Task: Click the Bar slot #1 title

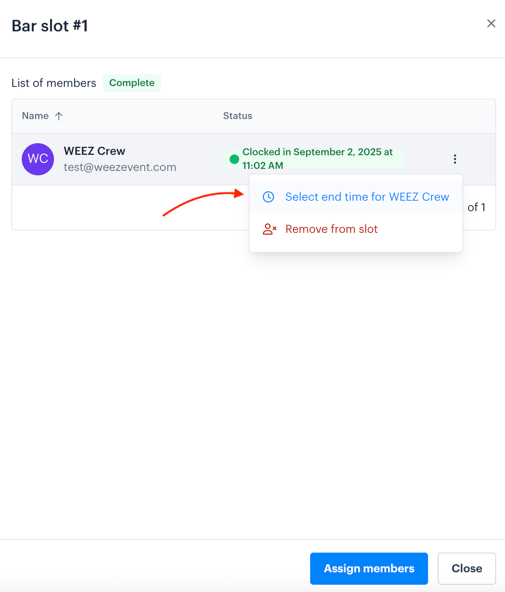Action: pyautogui.click(x=50, y=26)
